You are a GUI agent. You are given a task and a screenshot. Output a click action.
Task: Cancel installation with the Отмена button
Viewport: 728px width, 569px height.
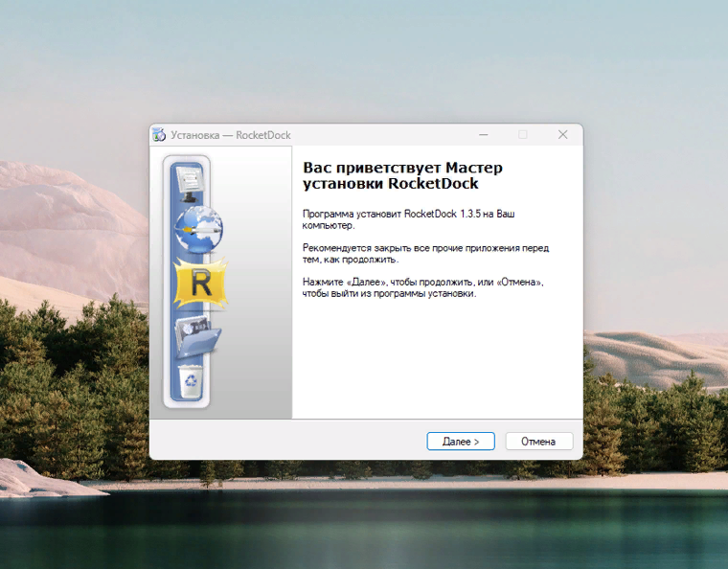tap(538, 441)
